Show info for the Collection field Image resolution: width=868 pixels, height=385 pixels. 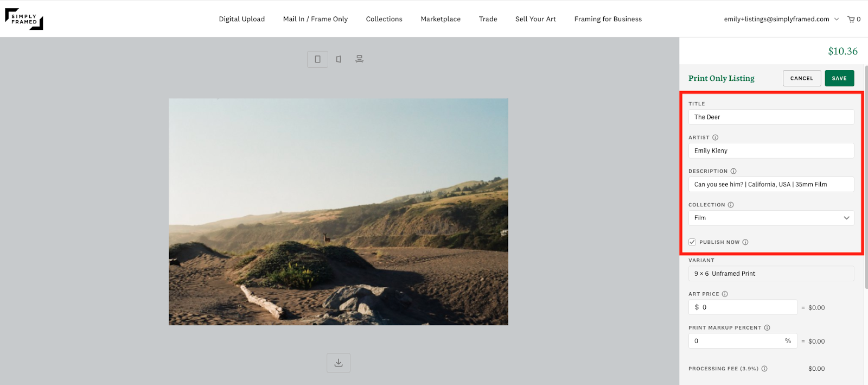(731, 205)
